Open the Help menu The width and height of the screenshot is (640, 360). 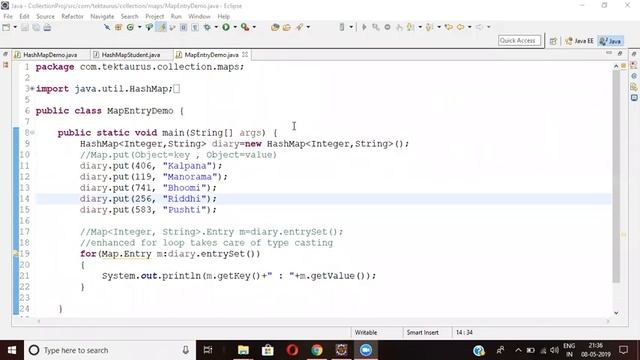tap(223, 16)
